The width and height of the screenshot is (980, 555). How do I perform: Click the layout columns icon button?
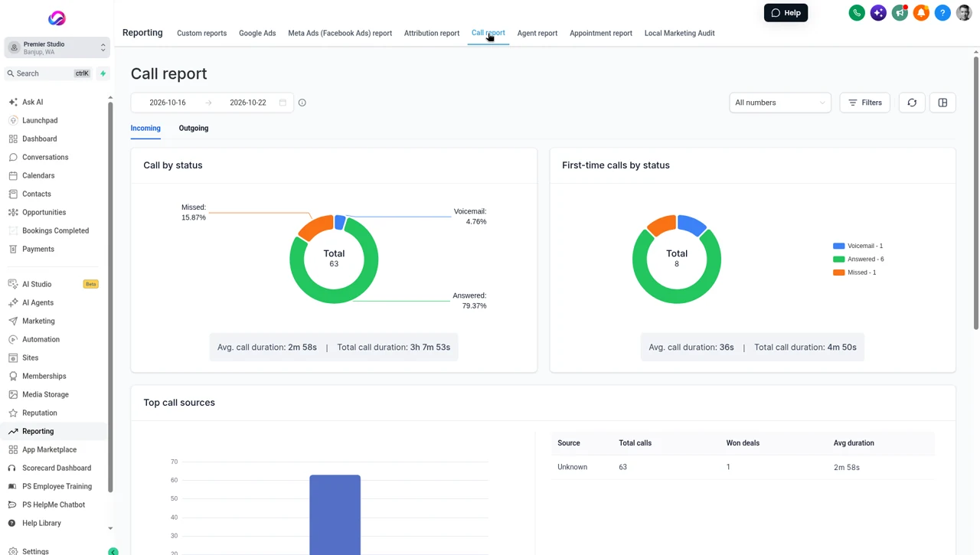[x=942, y=103]
